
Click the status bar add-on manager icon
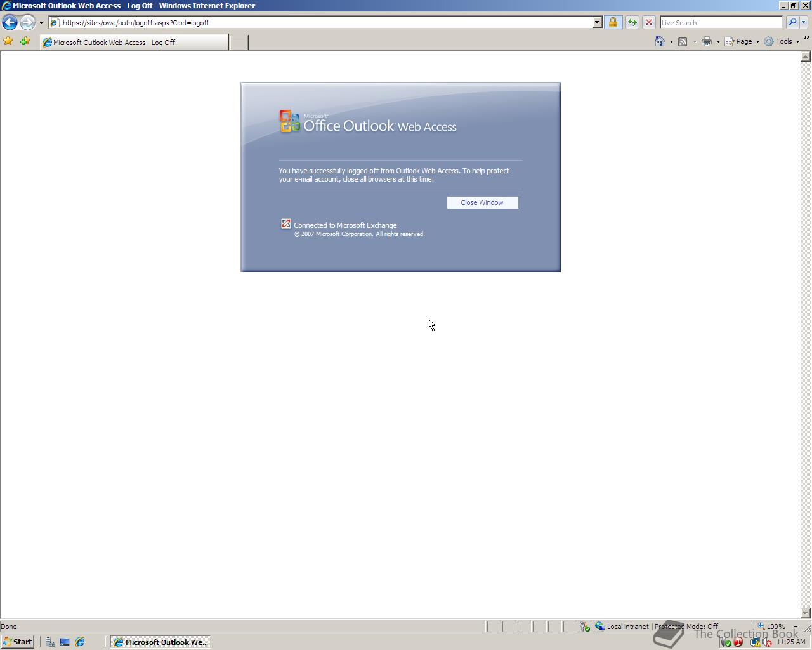click(584, 627)
